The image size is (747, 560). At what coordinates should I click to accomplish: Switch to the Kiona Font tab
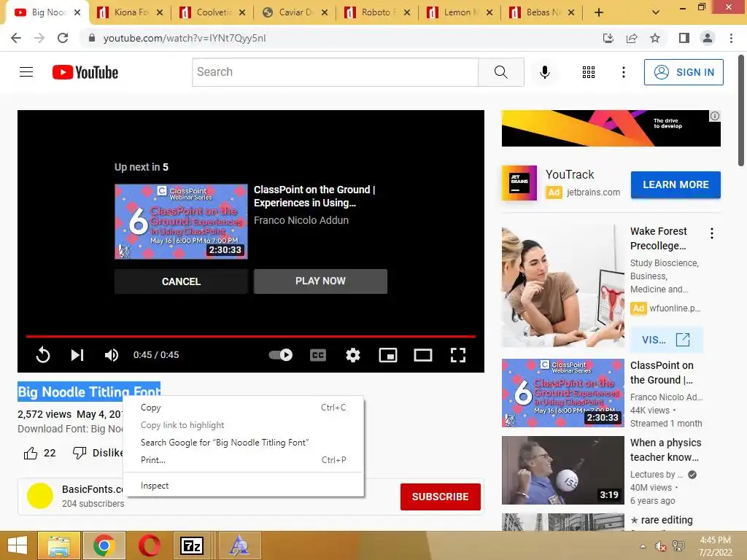click(124, 12)
